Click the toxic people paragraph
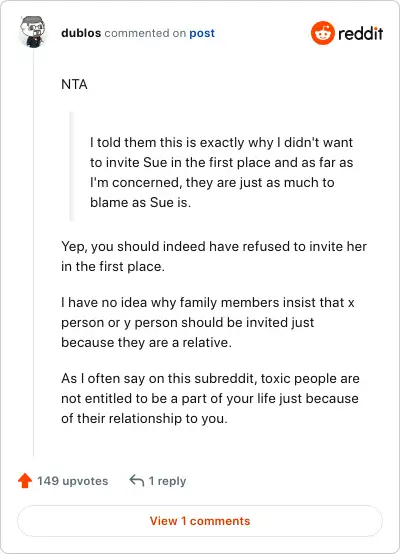 pos(210,398)
